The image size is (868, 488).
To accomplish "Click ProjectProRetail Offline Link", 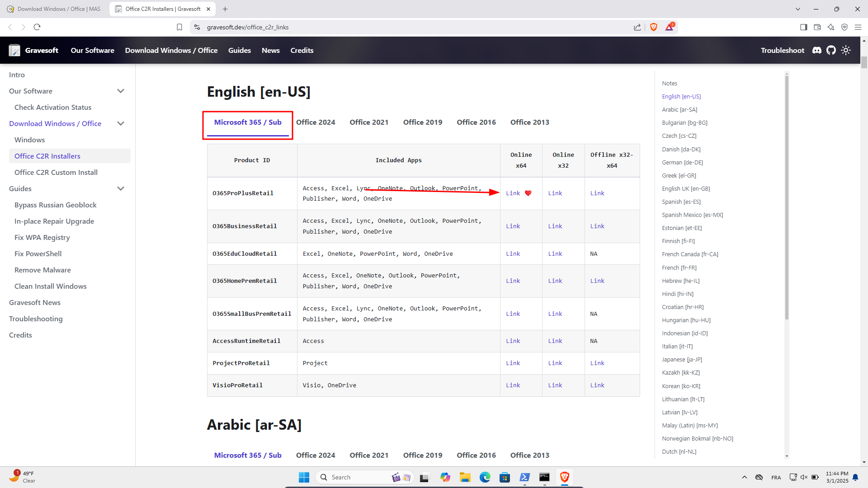I will (x=597, y=363).
